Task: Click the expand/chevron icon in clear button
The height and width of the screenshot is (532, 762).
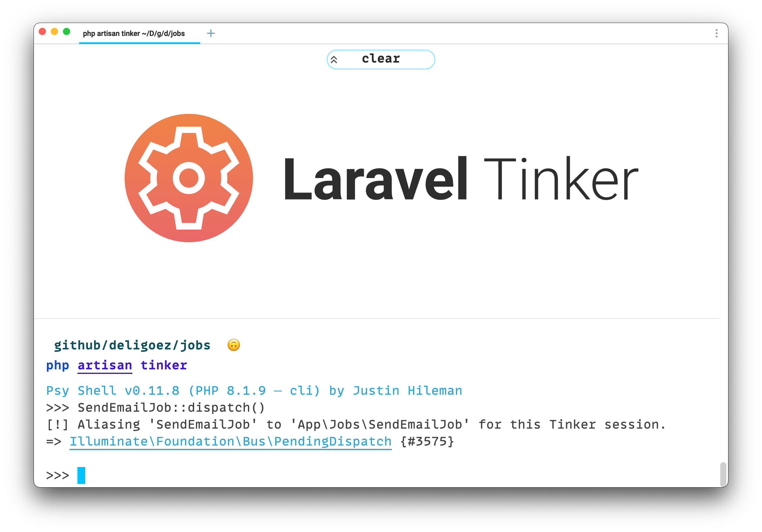Action: point(332,59)
